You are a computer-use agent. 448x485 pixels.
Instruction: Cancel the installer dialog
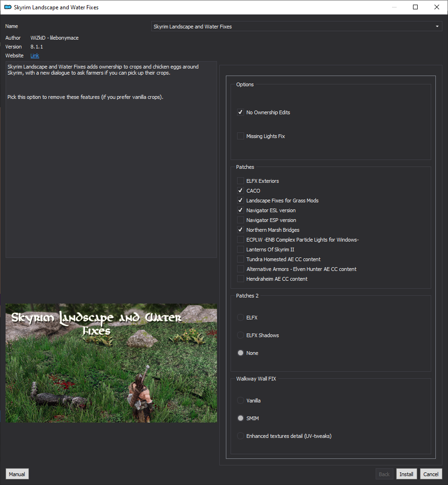tap(431, 474)
